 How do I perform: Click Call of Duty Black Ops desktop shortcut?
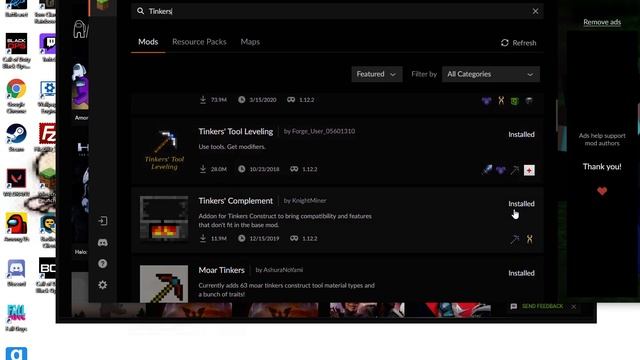16,51
